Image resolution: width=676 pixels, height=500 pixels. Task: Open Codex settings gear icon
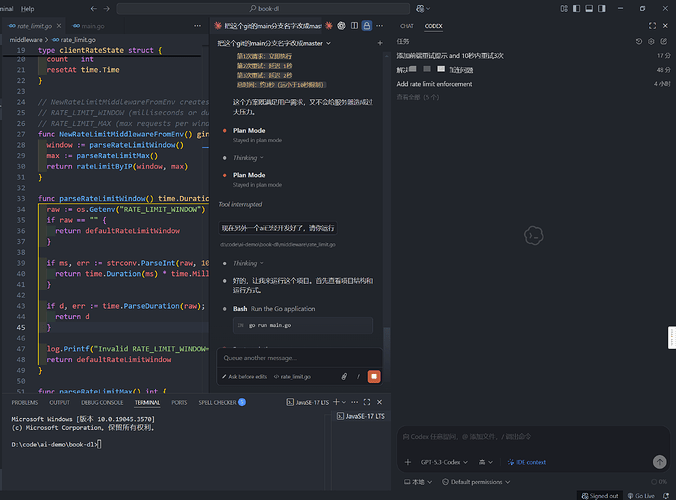click(x=651, y=41)
